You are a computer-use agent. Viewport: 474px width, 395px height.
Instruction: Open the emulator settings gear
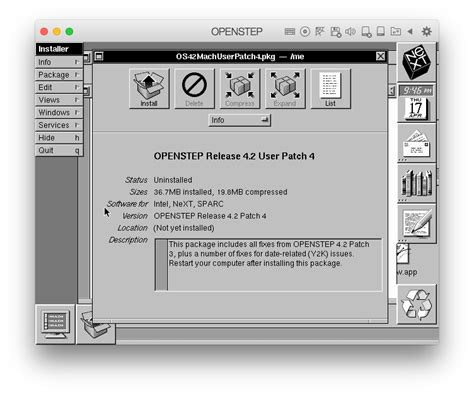click(x=427, y=32)
